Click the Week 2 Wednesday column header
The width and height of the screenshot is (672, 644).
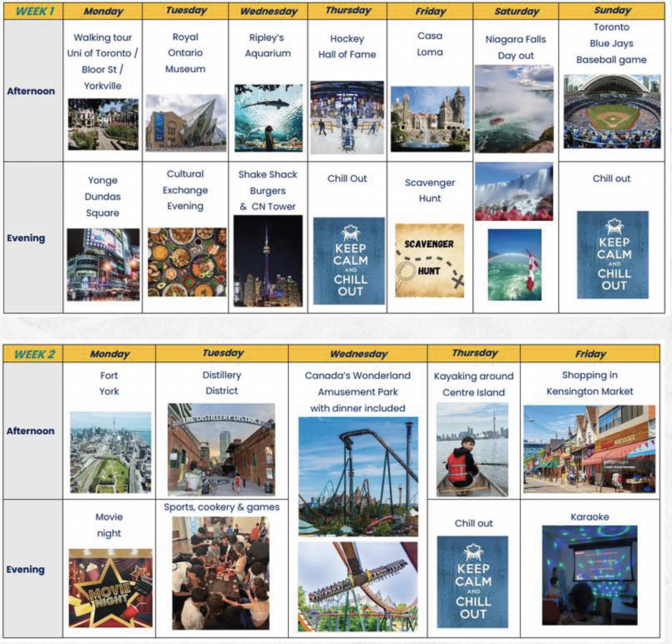pos(358,354)
